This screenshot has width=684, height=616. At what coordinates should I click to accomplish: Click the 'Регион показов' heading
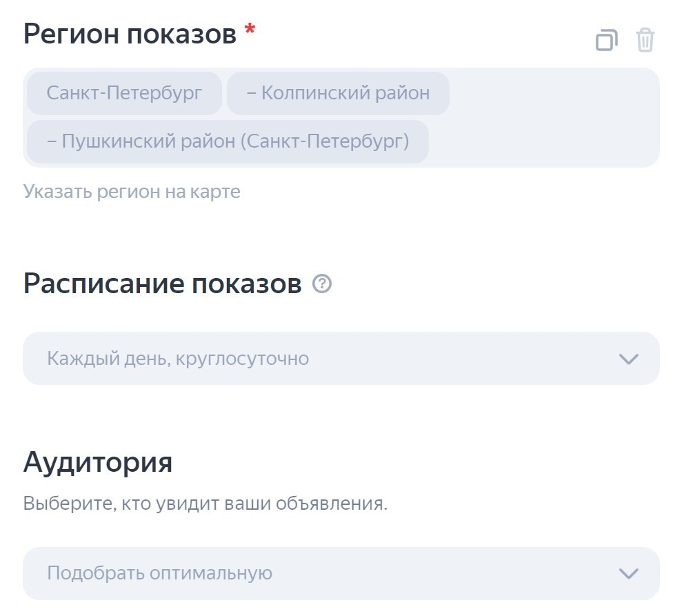(x=129, y=34)
